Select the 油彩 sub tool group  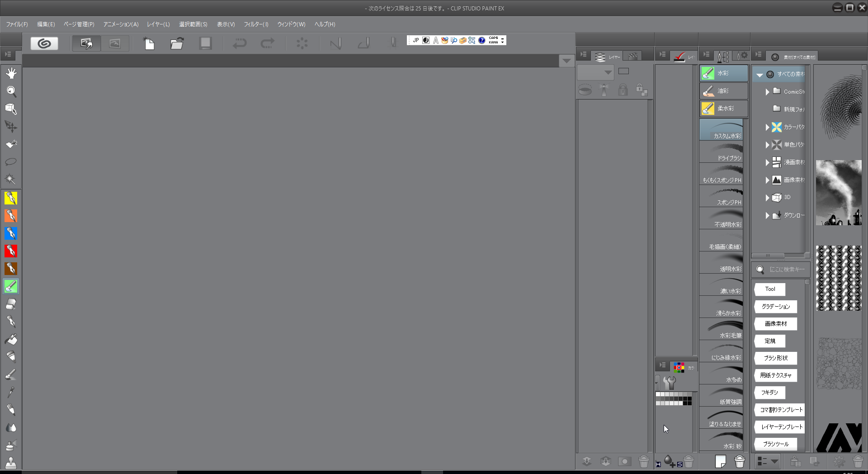(x=723, y=91)
